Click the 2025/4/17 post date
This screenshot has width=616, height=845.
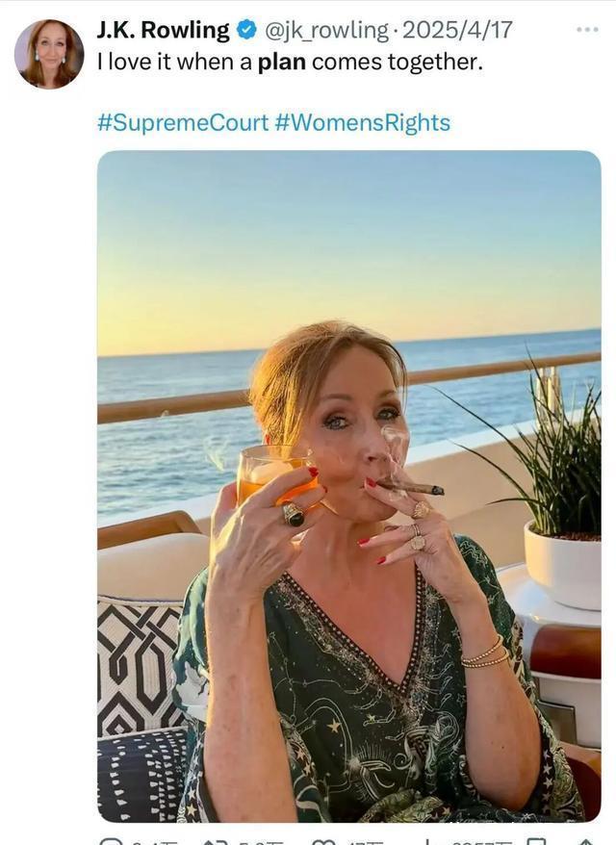[x=457, y=31]
